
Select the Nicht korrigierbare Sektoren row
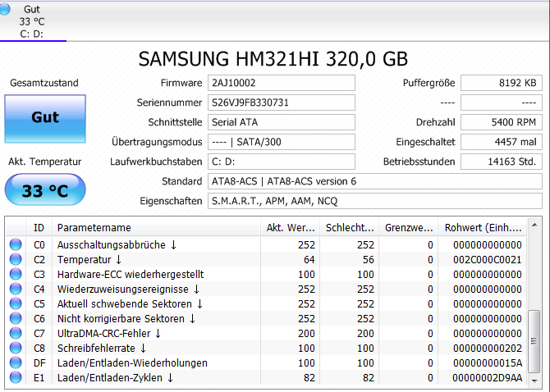pos(266,318)
